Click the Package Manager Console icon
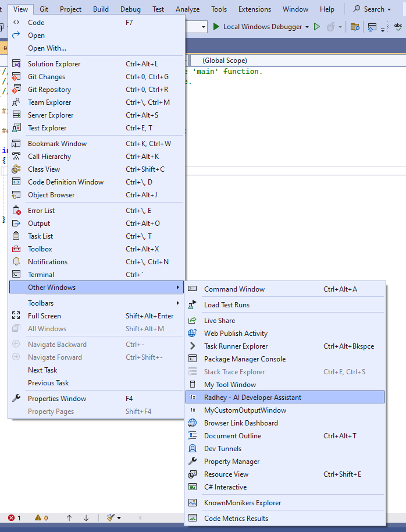This screenshot has width=406, height=532. pyautogui.click(x=193, y=359)
